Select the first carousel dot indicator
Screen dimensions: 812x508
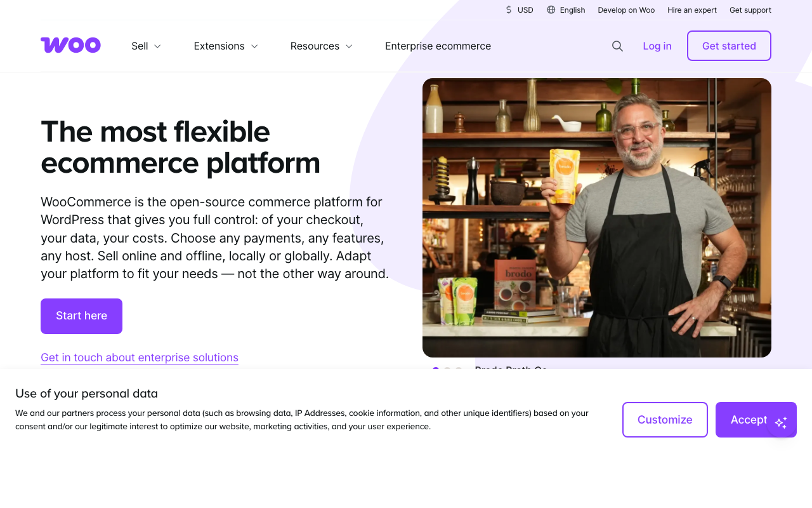tap(436, 368)
